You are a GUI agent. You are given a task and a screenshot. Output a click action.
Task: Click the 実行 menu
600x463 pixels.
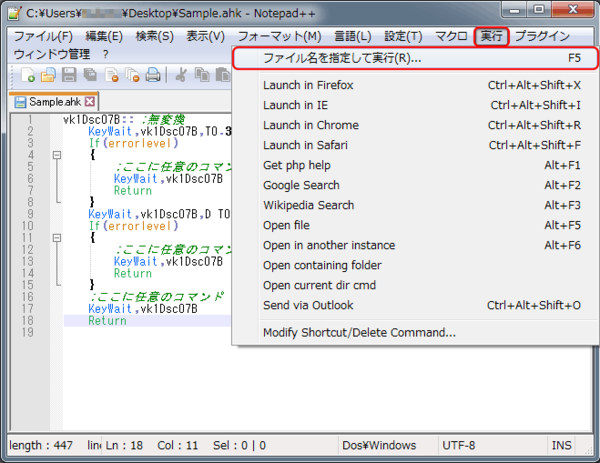492,37
